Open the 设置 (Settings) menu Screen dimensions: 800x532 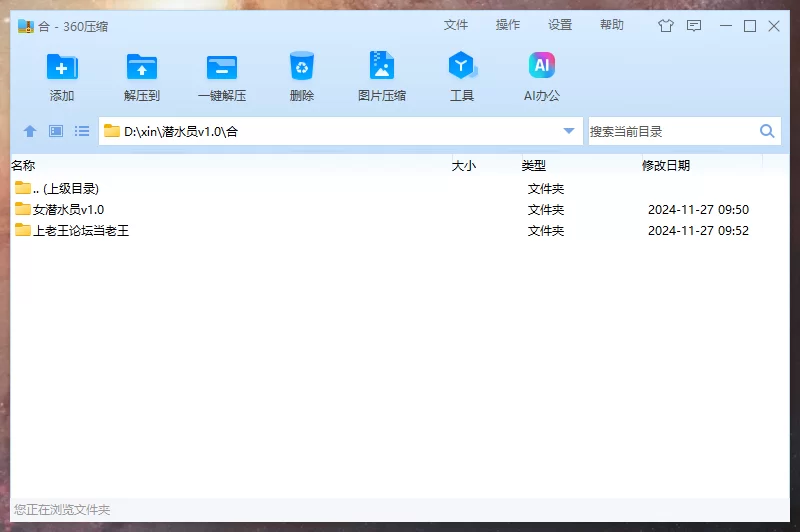pyautogui.click(x=560, y=25)
